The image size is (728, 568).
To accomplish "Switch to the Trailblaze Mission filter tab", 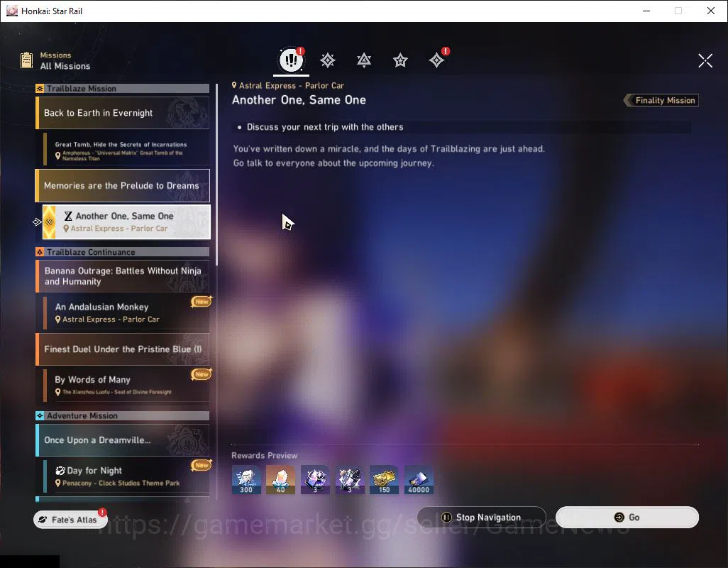I will [328, 60].
